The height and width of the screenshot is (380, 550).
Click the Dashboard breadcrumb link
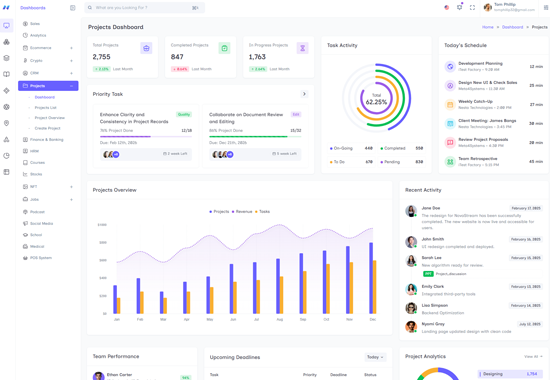click(x=512, y=27)
